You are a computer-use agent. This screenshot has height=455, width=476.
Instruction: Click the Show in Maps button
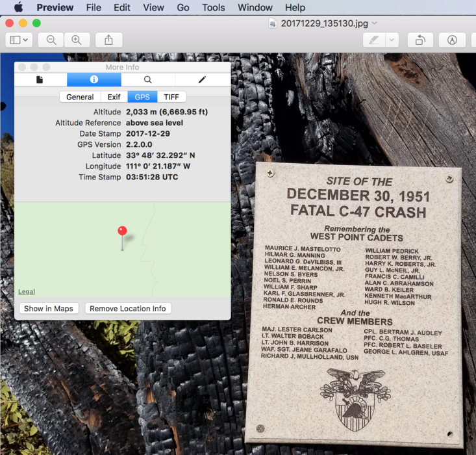pos(49,309)
